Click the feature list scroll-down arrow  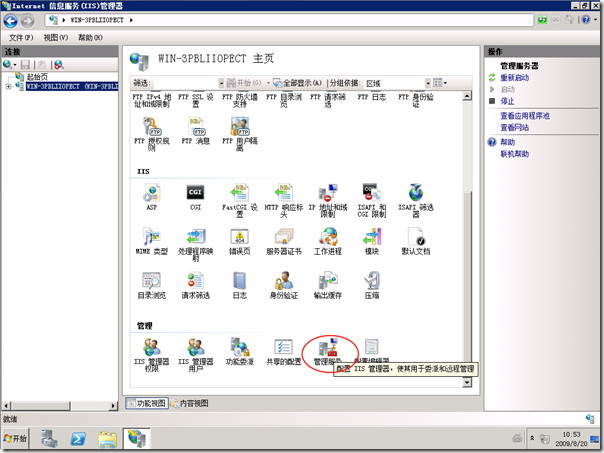pos(467,382)
